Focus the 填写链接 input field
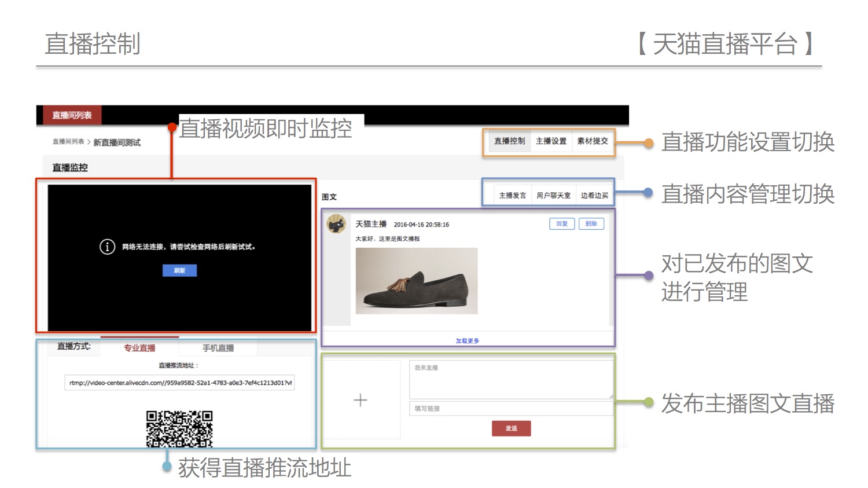Image resolution: width=868 pixels, height=488 pixels. 511,408
